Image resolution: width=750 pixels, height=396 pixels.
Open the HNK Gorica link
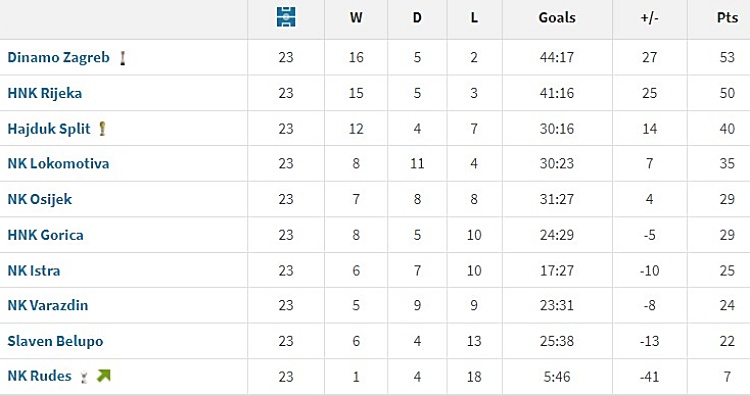[45, 235]
